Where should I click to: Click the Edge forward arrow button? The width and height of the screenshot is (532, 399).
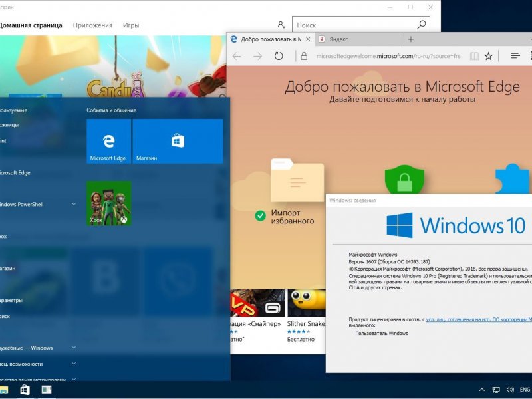tap(258, 56)
